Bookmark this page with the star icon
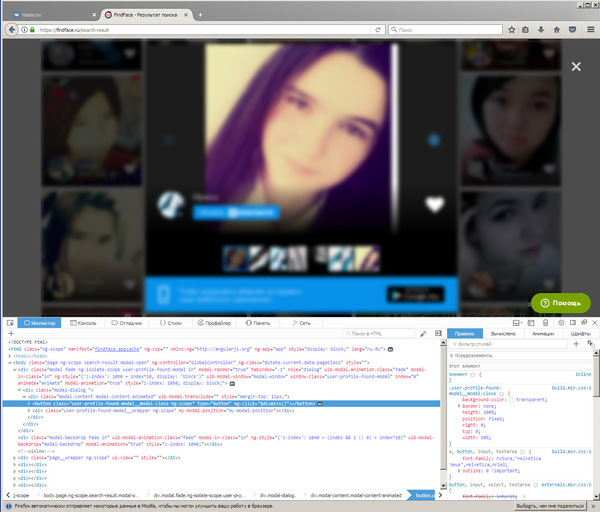This screenshot has width=600, height=512. 511,29
